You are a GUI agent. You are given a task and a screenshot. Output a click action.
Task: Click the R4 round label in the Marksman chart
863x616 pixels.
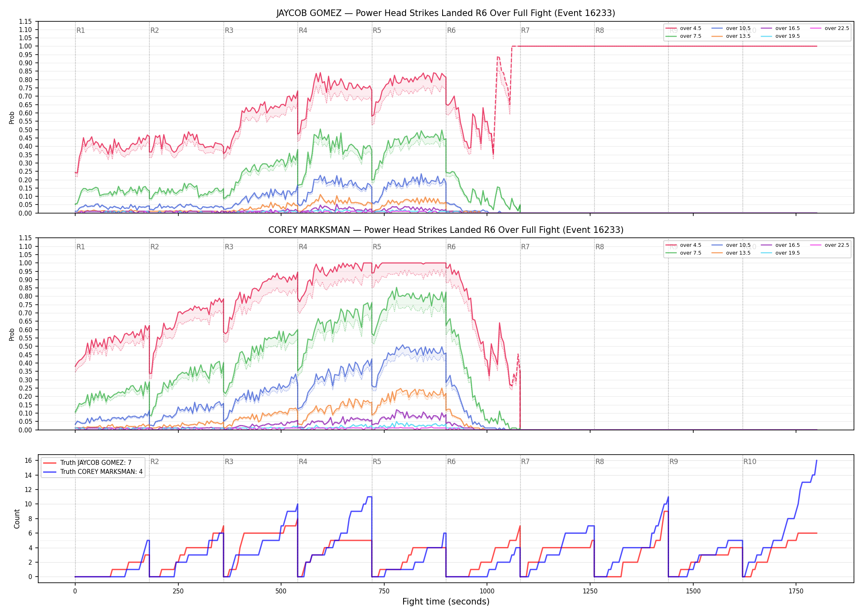click(303, 247)
